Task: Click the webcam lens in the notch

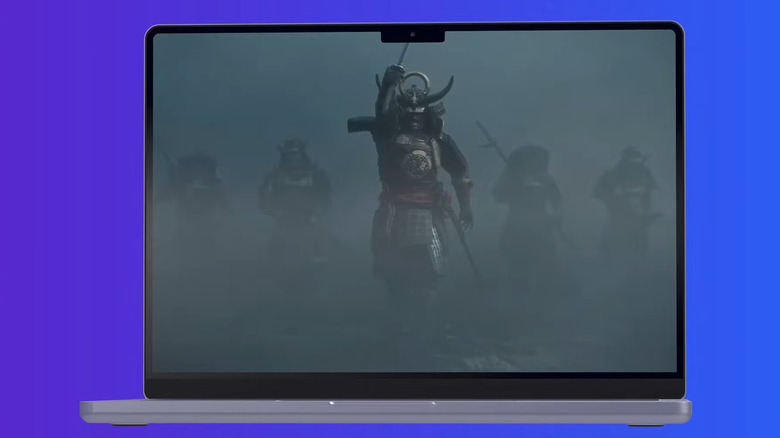Action: click(x=412, y=33)
